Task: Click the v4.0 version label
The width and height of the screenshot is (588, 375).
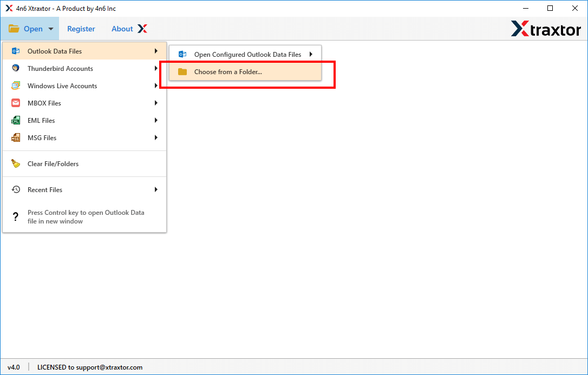Action: (14, 367)
